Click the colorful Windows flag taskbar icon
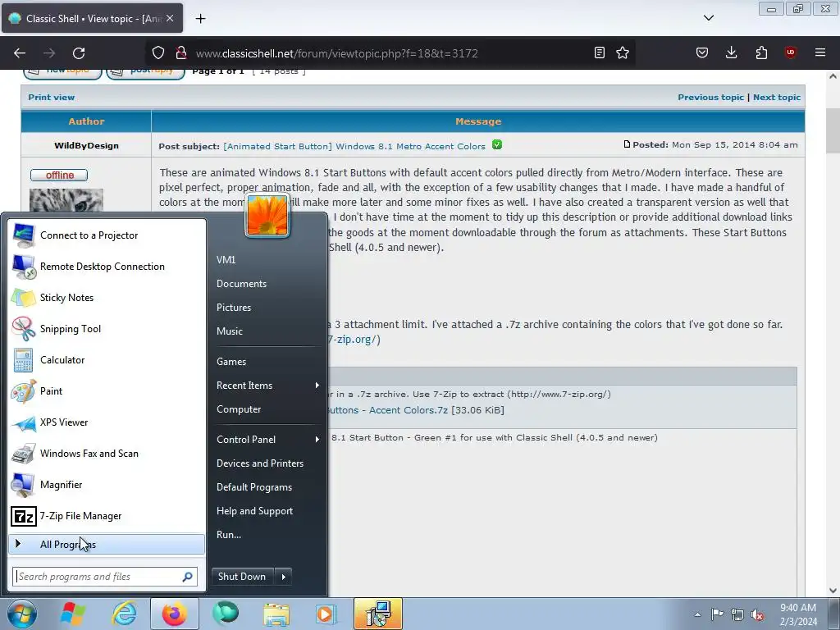This screenshot has width=840, height=630. click(x=73, y=614)
